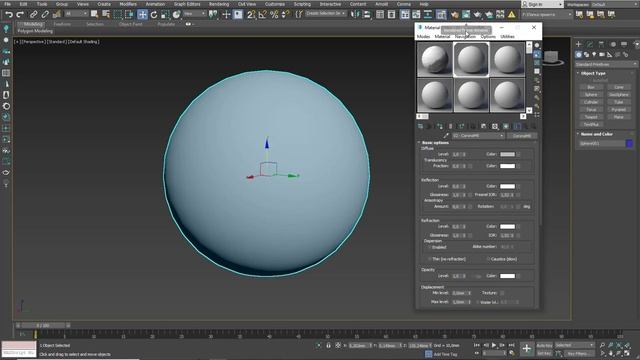640x360 pixels.
Task: Click Assign Material to Selection icon
Action: pyautogui.click(x=440, y=127)
